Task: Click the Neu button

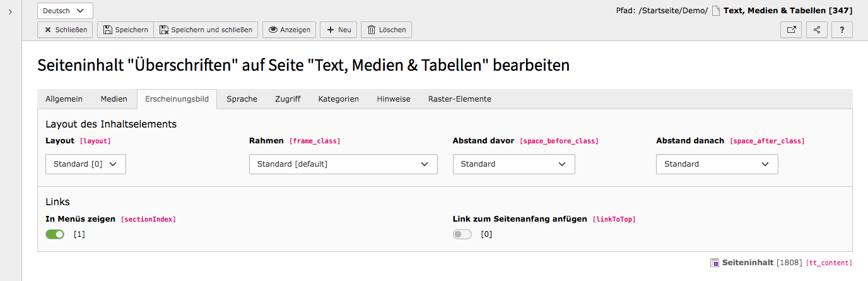Action: pos(339,30)
